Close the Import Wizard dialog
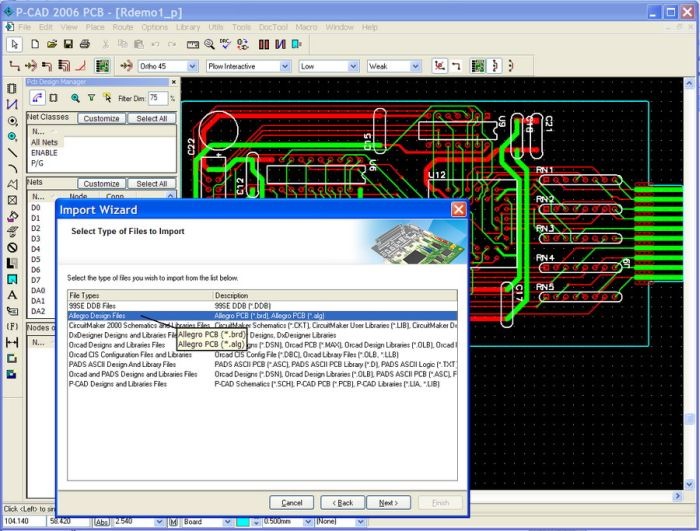 tap(458, 209)
